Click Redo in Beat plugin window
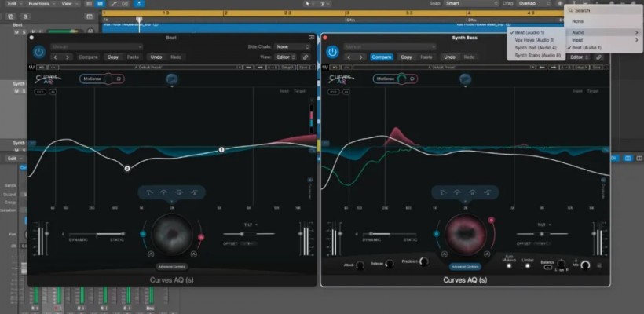The width and height of the screenshot is (644, 314). (176, 57)
